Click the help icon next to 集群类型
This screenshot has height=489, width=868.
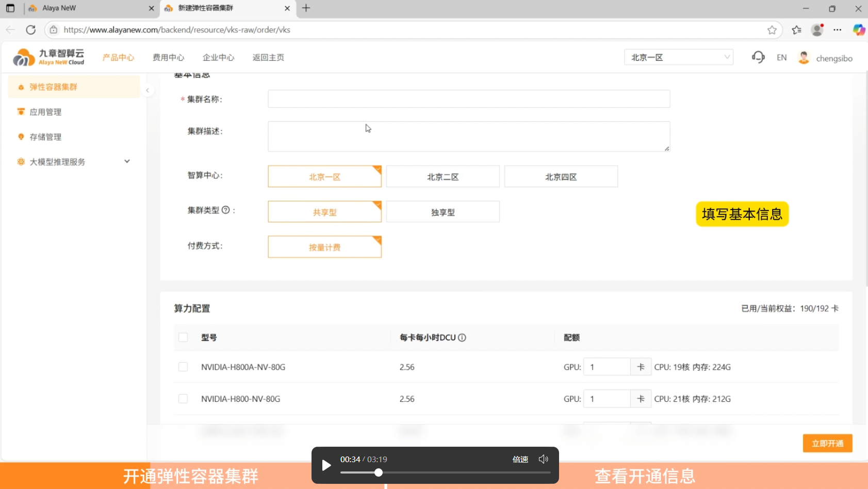click(x=226, y=209)
